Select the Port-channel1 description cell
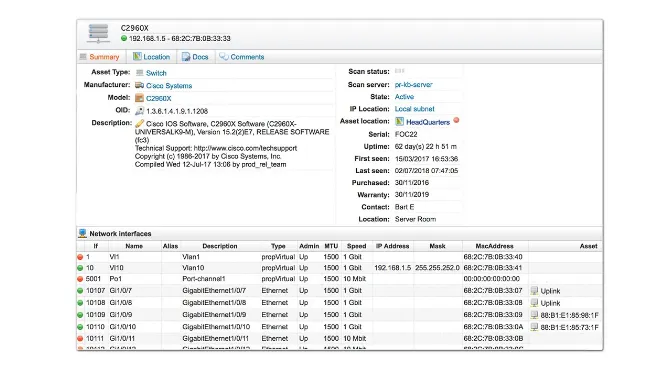The width and height of the screenshot is (658, 381). pyautogui.click(x=204, y=279)
